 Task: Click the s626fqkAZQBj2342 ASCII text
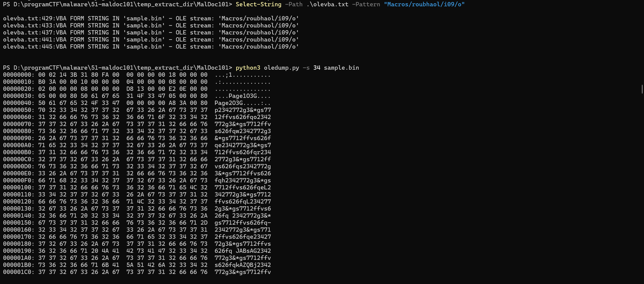click(243, 265)
